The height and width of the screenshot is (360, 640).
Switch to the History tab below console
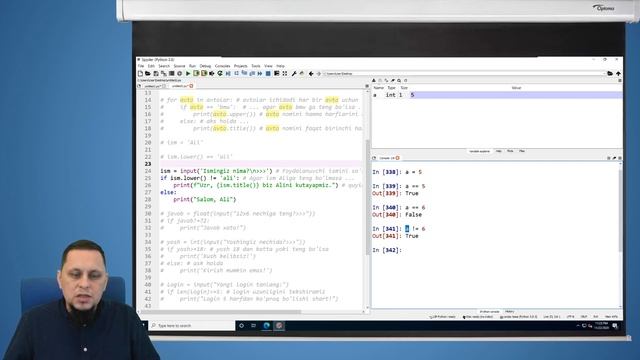click(x=510, y=311)
